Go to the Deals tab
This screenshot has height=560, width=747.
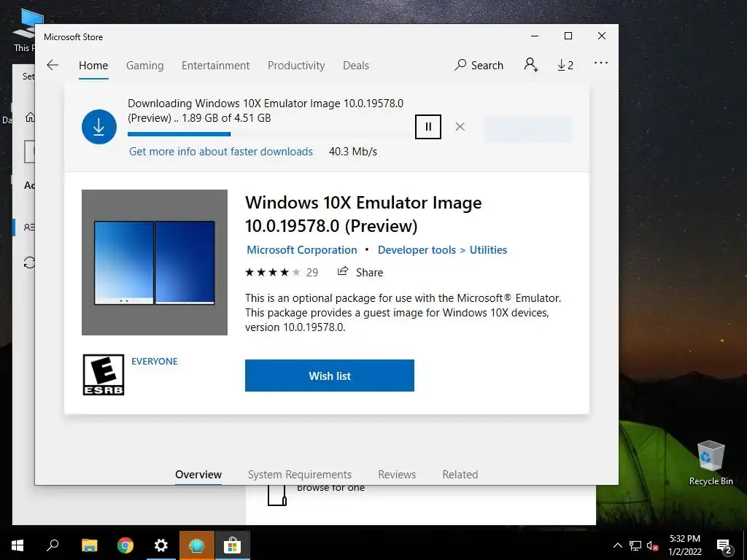[x=356, y=65]
